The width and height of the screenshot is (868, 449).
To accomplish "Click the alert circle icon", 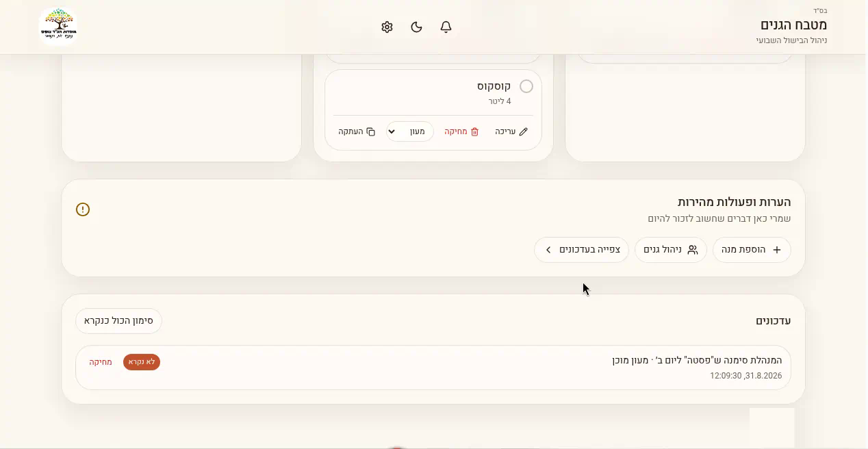I will click(83, 209).
